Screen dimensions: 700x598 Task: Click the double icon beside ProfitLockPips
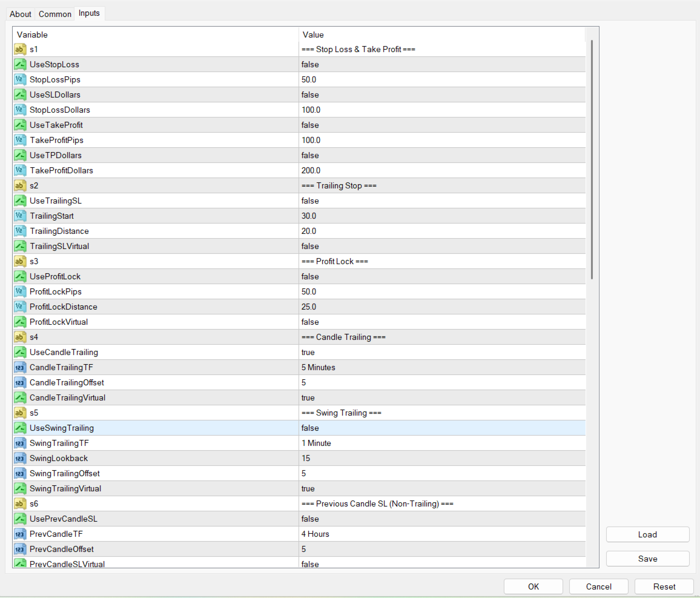[20, 291]
